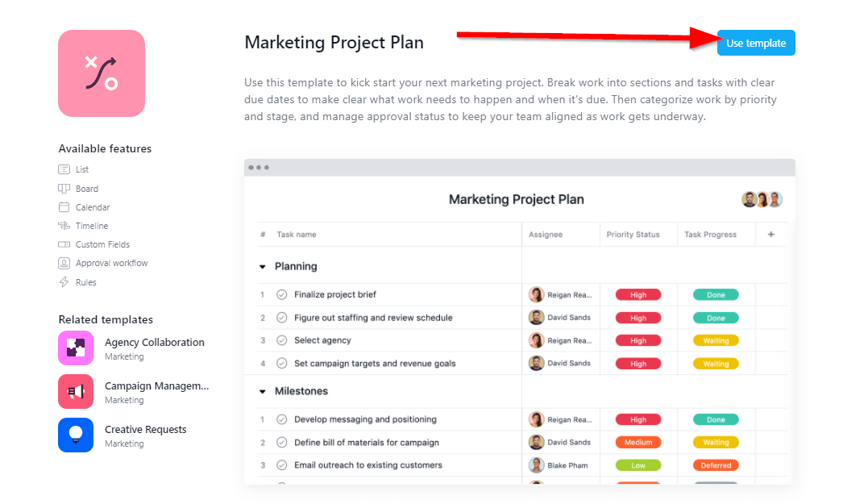Pick the Timeline feature icon
The image size is (868, 504).
[x=64, y=226]
